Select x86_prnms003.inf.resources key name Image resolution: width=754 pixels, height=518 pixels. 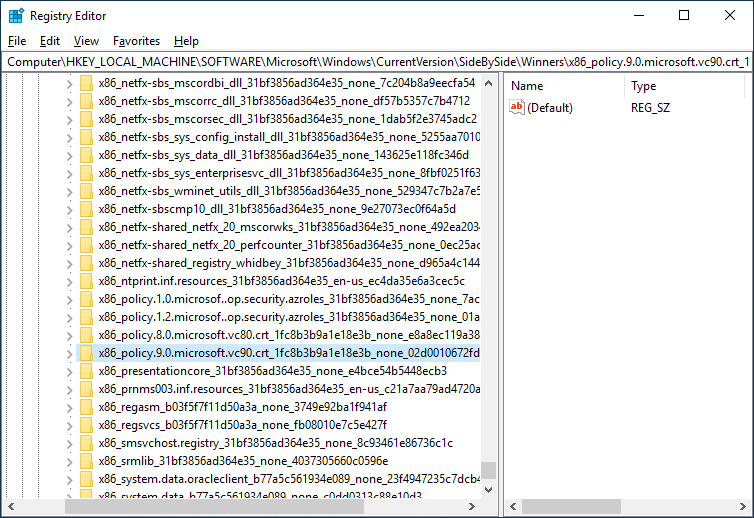point(289,389)
